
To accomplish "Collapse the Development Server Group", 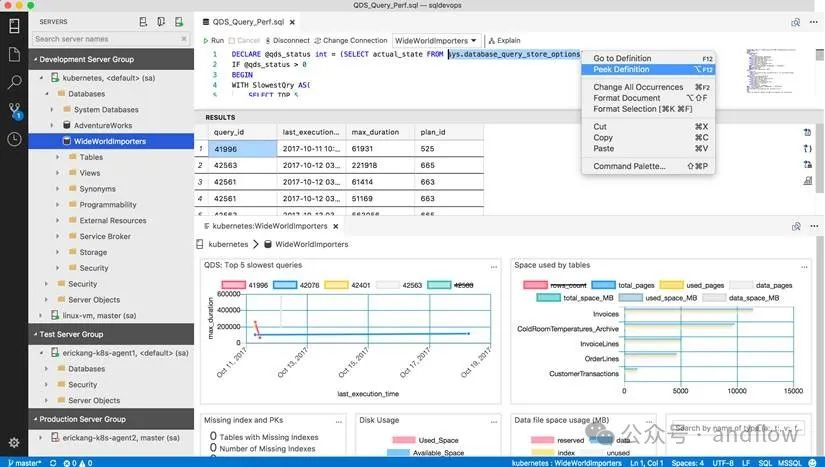I will pyautogui.click(x=33, y=59).
